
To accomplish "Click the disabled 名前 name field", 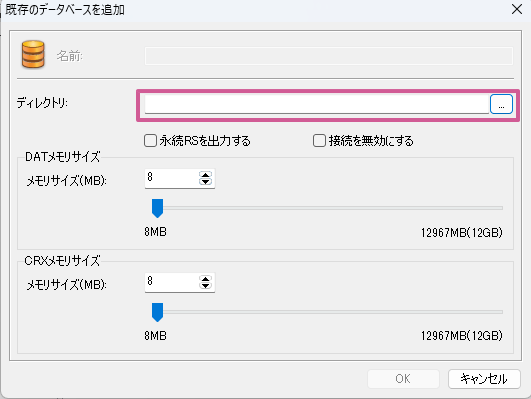I will click(x=329, y=56).
